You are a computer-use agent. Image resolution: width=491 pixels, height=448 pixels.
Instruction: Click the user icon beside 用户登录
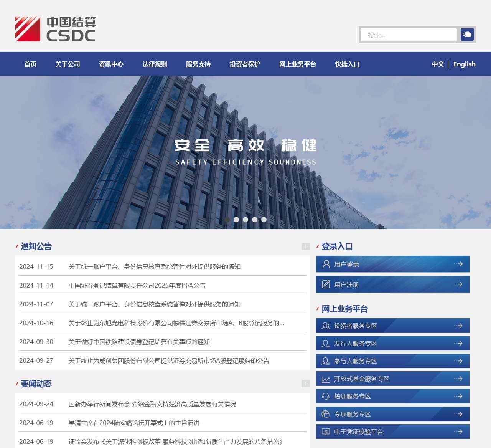(x=326, y=264)
